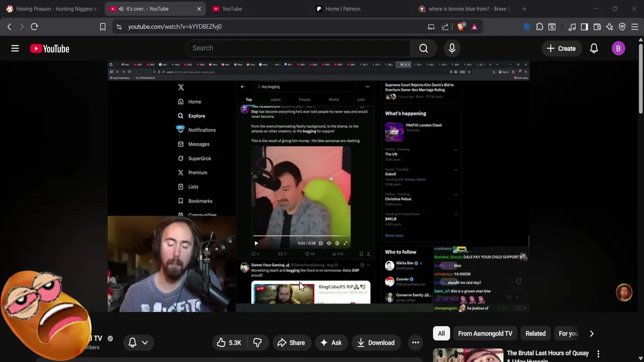Click the browser forward arrow
The image size is (644, 362).
(22, 27)
